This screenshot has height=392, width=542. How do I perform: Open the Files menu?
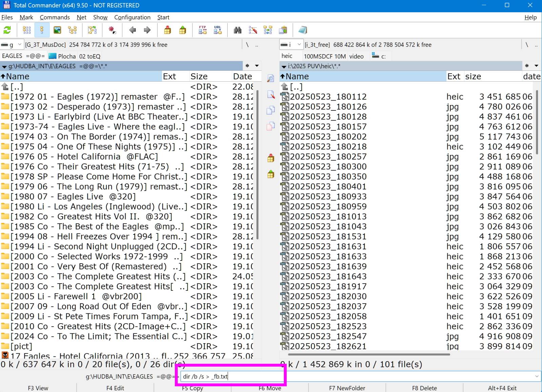click(7, 17)
